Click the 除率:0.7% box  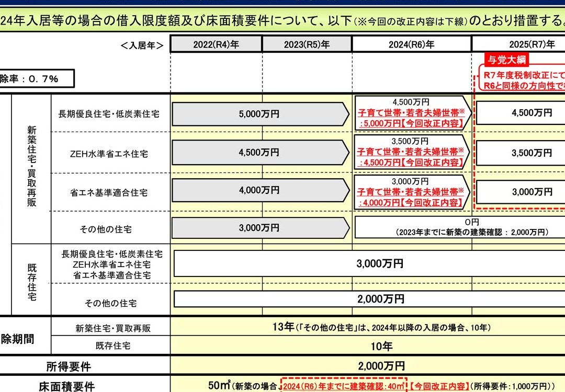point(37,79)
